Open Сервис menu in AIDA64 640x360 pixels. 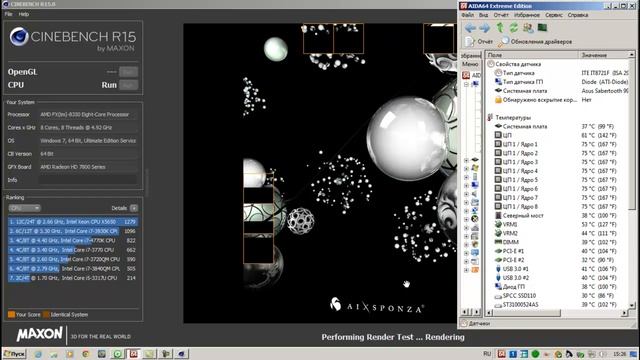554,15
